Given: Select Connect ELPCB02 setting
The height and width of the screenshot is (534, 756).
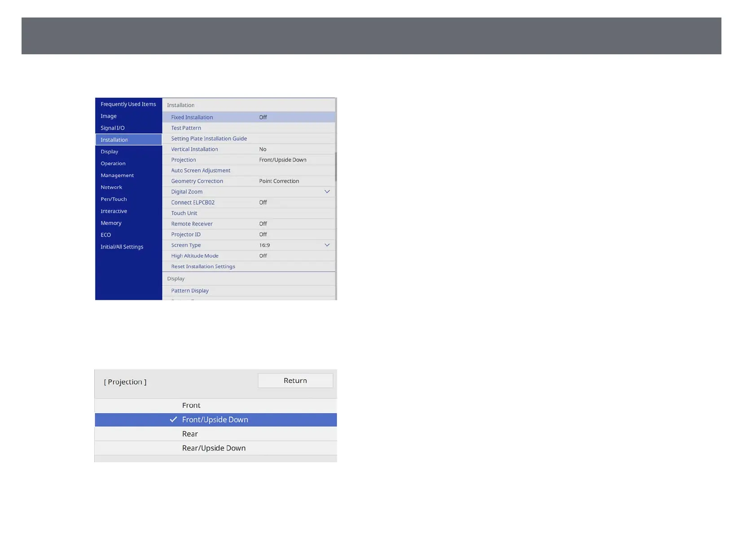Looking at the screenshot, I should (249, 202).
